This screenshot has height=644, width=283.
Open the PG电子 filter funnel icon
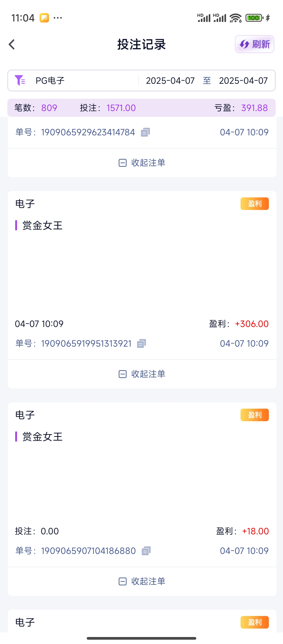pyautogui.click(x=20, y=80)
